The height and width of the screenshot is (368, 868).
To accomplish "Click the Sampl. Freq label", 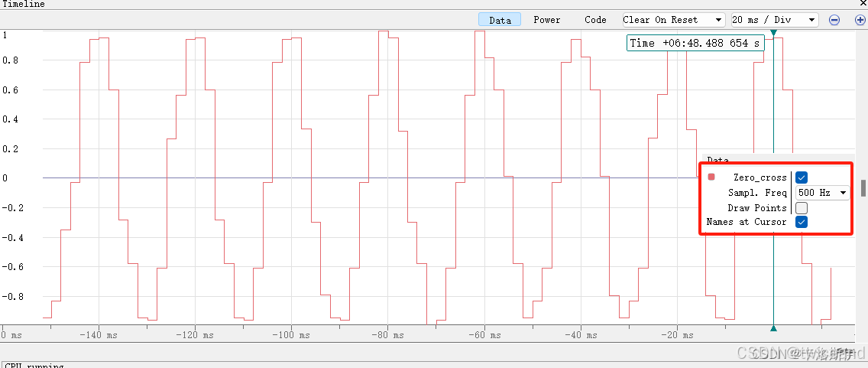I will (x=757, y=193).
